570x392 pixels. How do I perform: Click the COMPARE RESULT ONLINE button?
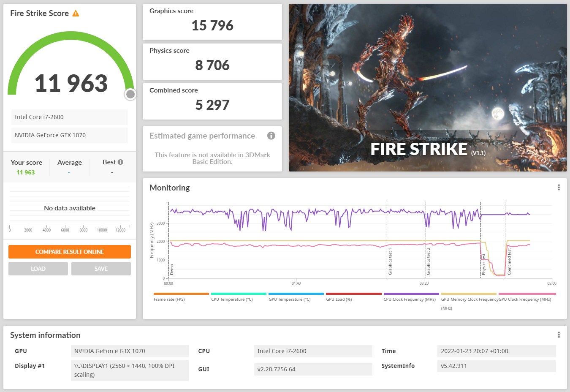pos(70,252)
